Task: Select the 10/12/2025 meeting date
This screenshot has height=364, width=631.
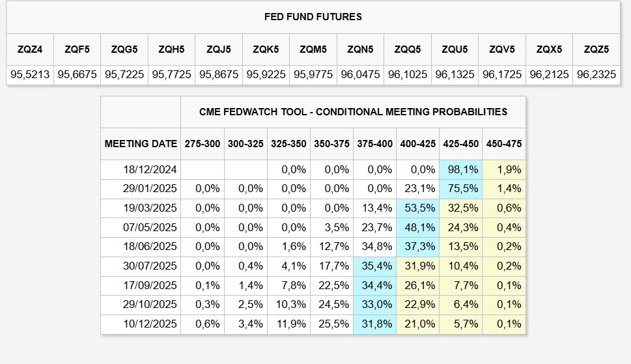Action: tap(150, 324)
